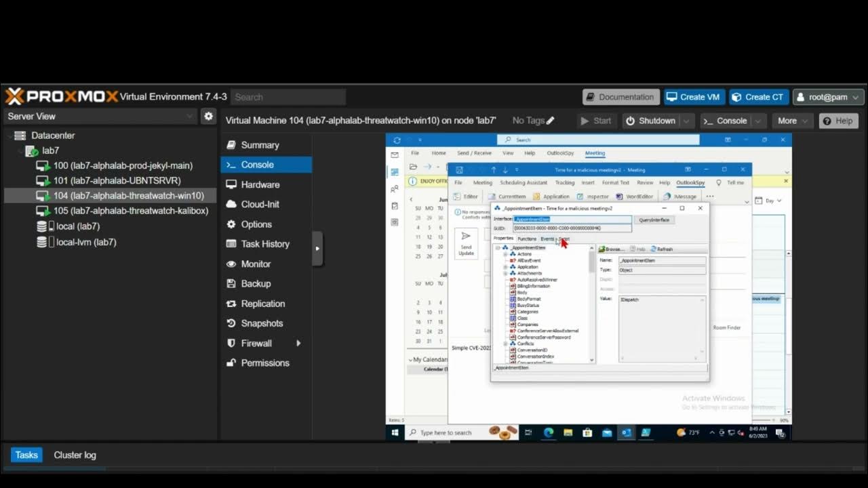Click the OutlookSpy tab in the meeting window

690,182
